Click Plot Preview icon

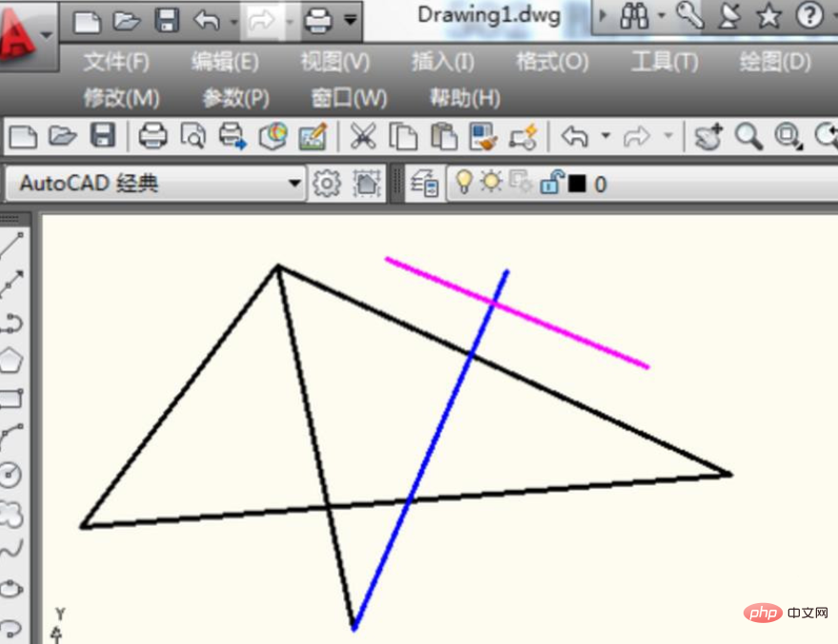tap(193, 135)
